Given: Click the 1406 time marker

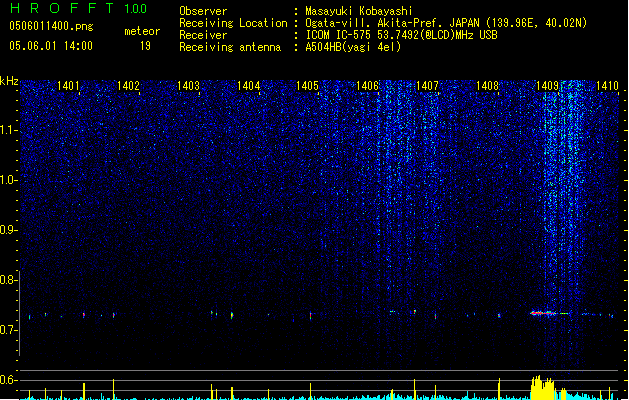Looking at the screenshot, I should tap(367, 86).
